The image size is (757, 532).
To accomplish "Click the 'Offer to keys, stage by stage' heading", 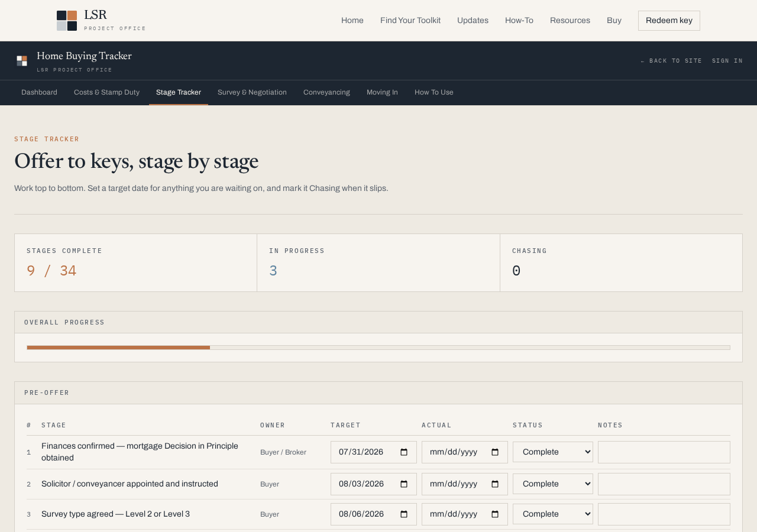I will pyautogui.click(x=137, y=161).
